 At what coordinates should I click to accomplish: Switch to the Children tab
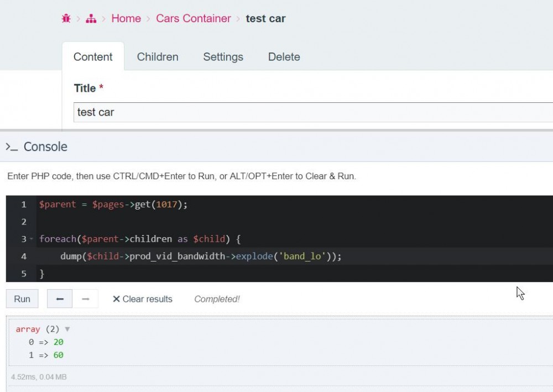point(158,57)
